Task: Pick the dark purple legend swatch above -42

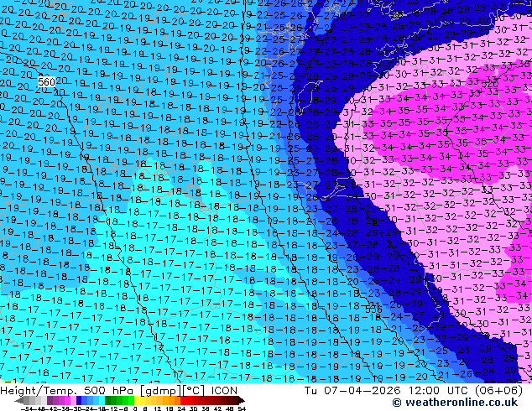Action: pyautogui.click(x=50, y=400)
